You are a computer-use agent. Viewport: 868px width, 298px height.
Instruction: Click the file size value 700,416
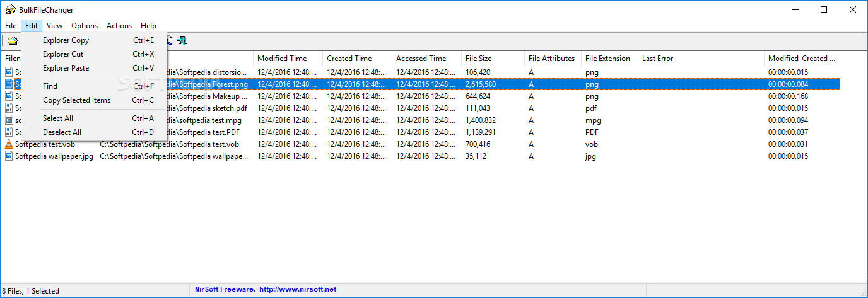[478, 144]
